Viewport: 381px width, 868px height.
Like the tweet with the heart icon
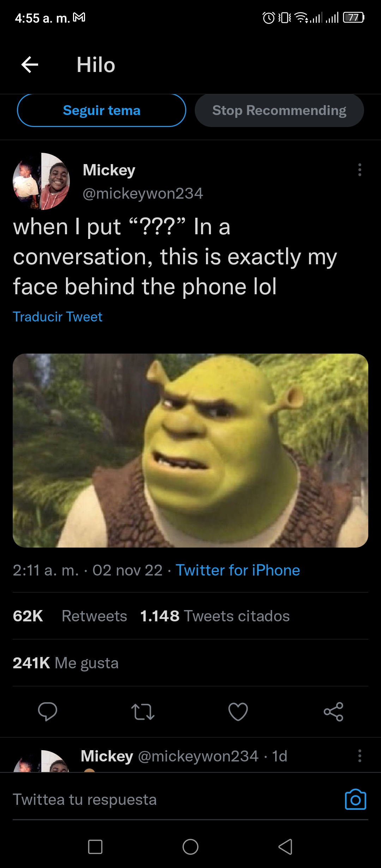pos(238,711)
